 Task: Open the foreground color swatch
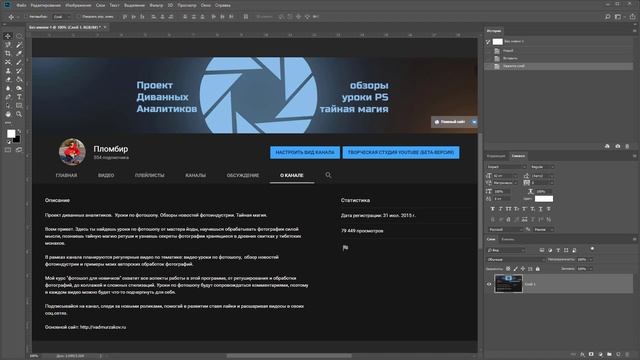coord(11,133)
